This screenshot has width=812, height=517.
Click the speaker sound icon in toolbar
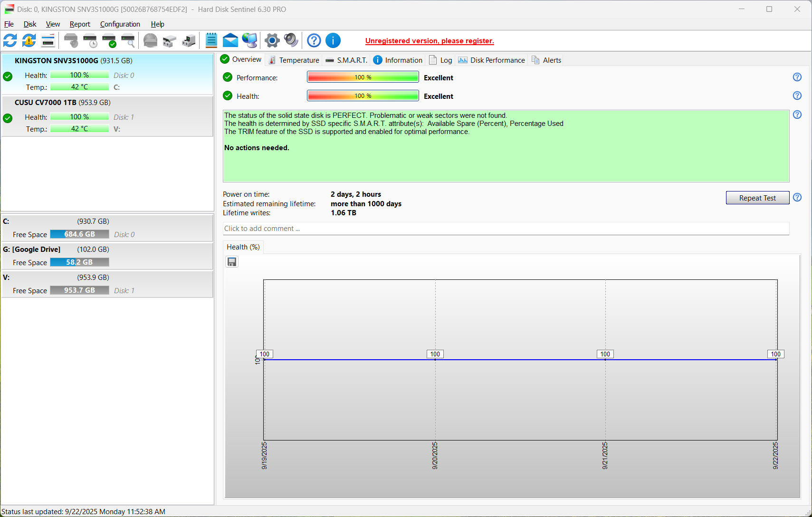(291, 41)
